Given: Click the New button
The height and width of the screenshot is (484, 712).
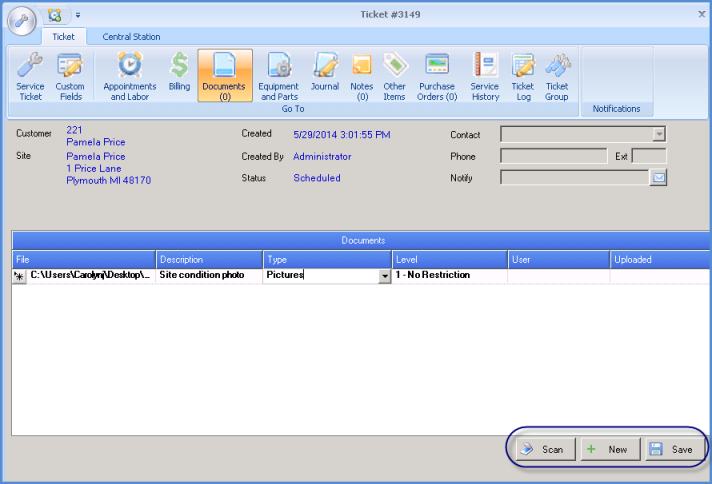Looking at the screenshot, I should [x=610, y=449].
